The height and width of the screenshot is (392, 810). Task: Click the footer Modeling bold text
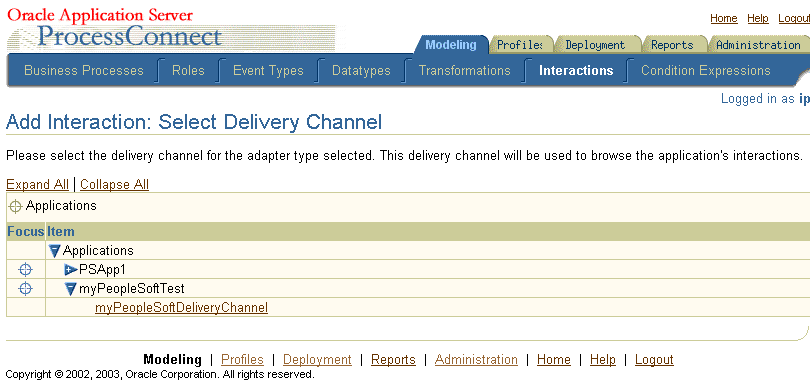(x=173, y=359)
